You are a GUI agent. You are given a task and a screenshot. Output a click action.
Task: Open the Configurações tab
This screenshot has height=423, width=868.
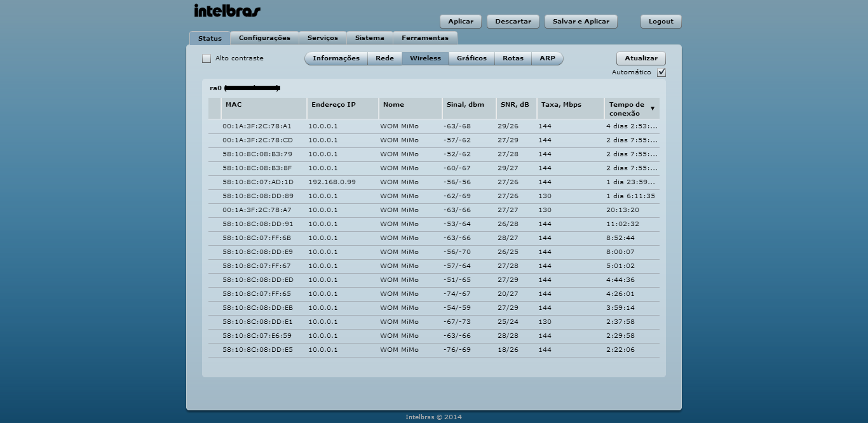[264, 38]
